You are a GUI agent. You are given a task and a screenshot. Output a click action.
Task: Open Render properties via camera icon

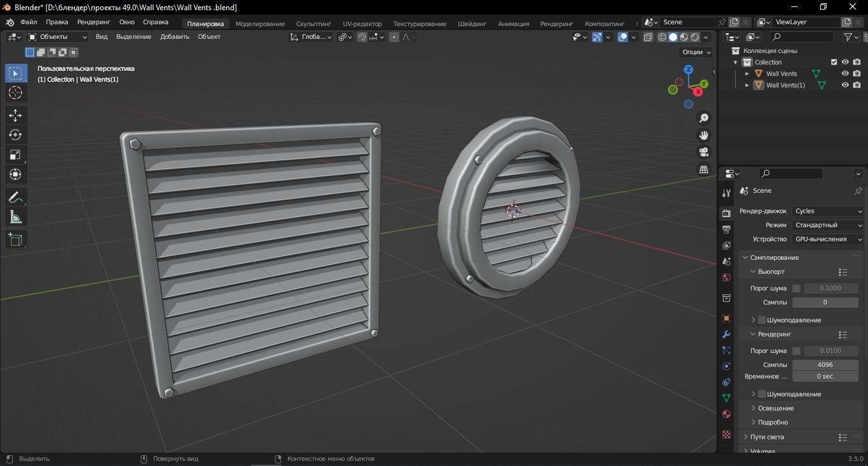[726, 213]
